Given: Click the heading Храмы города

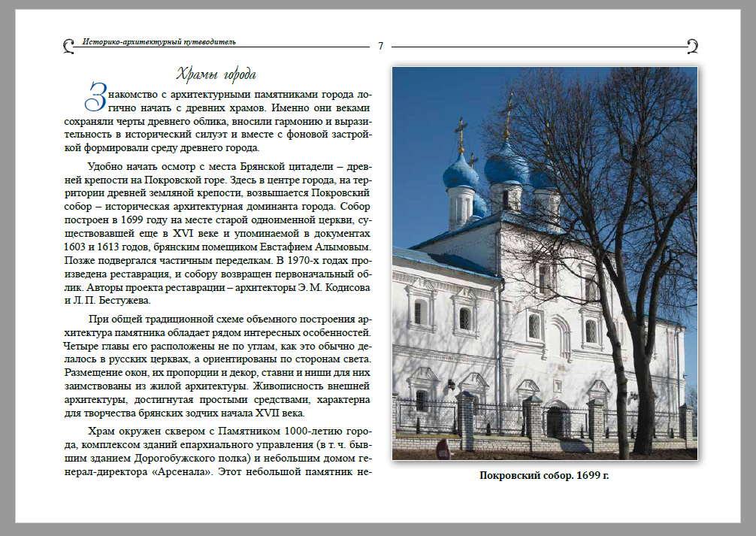Looking at the screenshot, I should 216,74.
